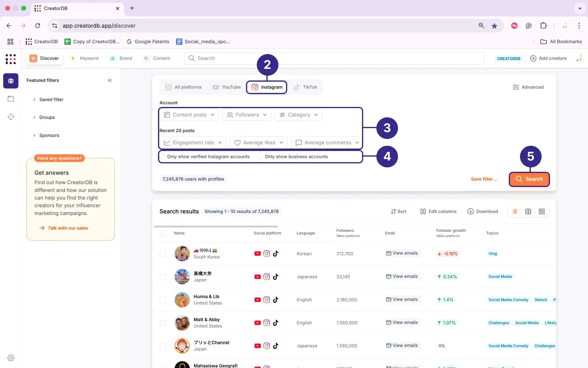This screenshot has height=368, width=588.
Task: Switch to list view layout
Action: pyautogui.click(x=515, y=211)
